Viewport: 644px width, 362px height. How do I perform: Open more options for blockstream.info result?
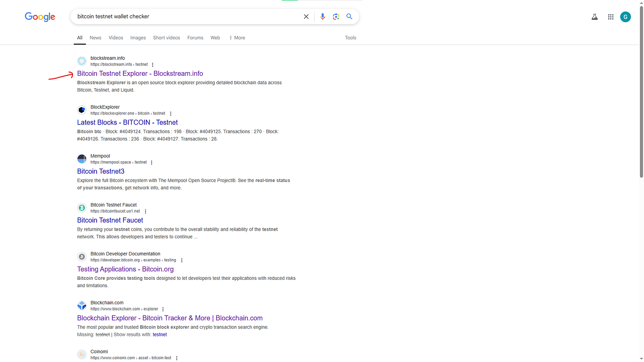coord(153,65)
